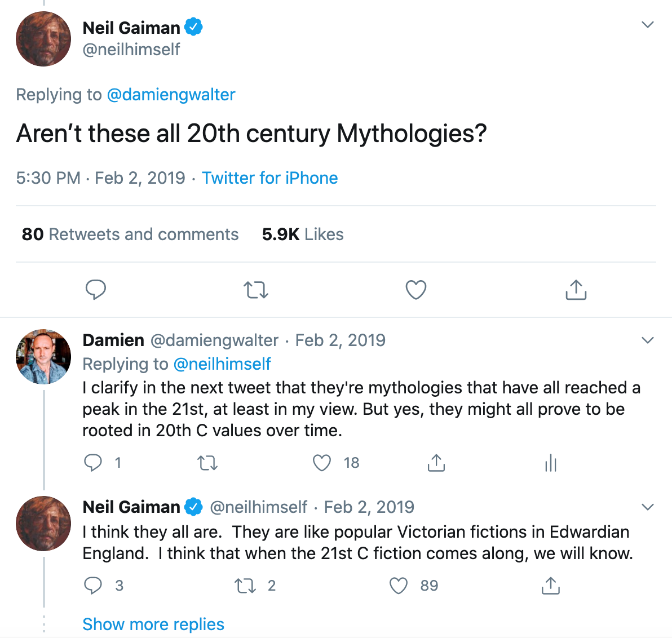Share Neil's Victorian fictions reply
This screenshot has height=638, width=672.
(551, 586)
